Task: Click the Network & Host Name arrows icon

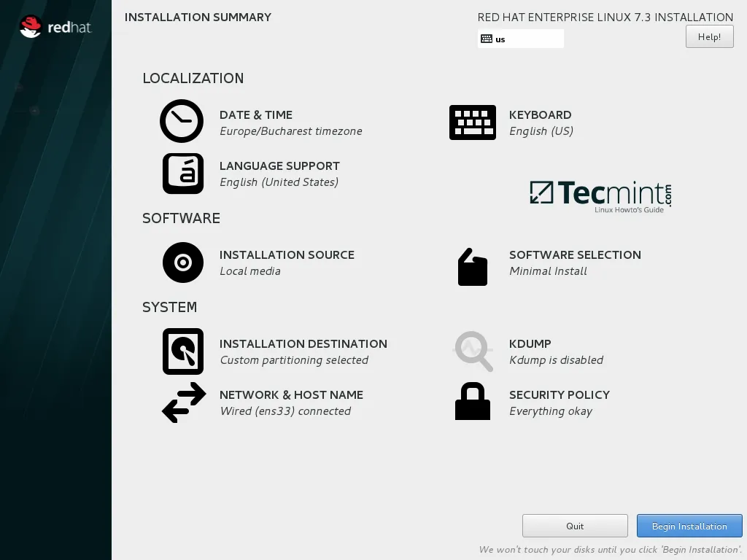Action: tap(182, 402)
